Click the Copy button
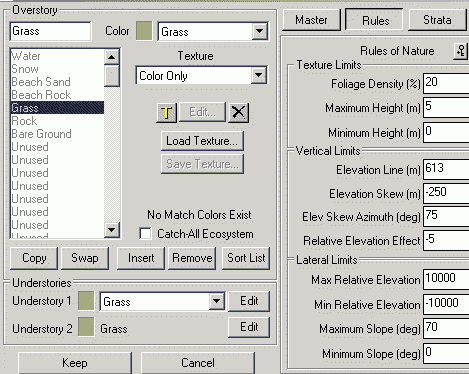469x374 pixels. pos(34,258)
